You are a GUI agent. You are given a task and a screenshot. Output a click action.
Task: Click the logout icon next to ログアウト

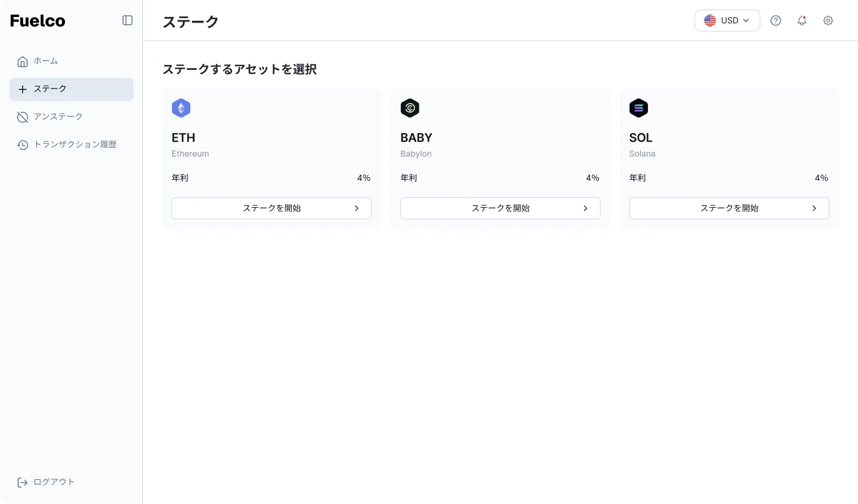click(23, 482)
